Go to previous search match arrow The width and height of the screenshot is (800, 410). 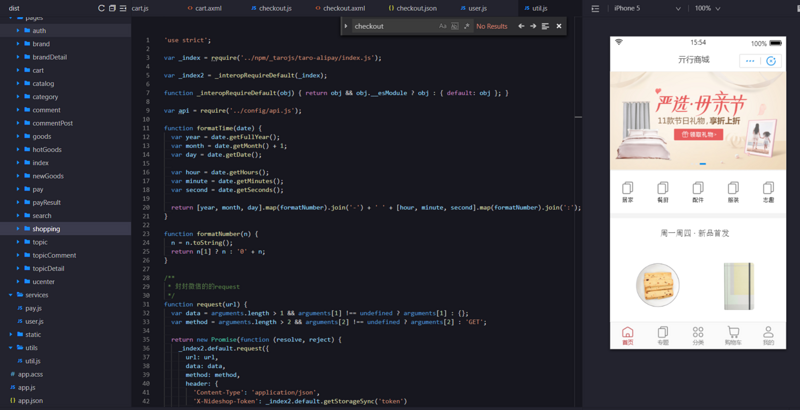click(521, 26)
